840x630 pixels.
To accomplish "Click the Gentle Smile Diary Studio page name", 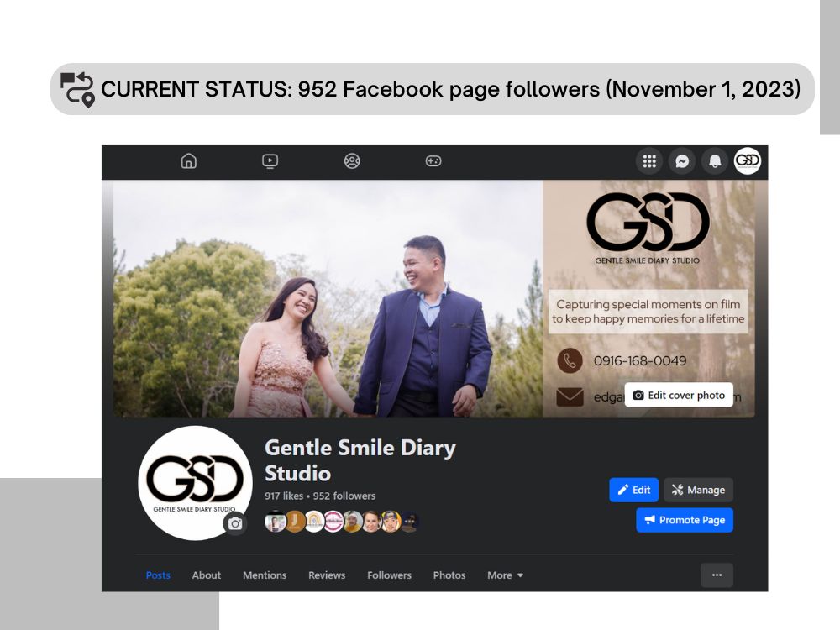I will [x=360, y=460].
